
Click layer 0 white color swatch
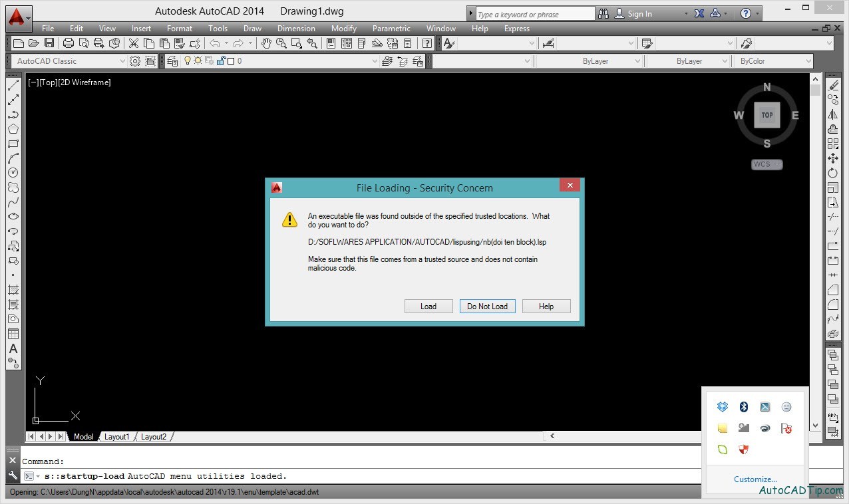231,61
